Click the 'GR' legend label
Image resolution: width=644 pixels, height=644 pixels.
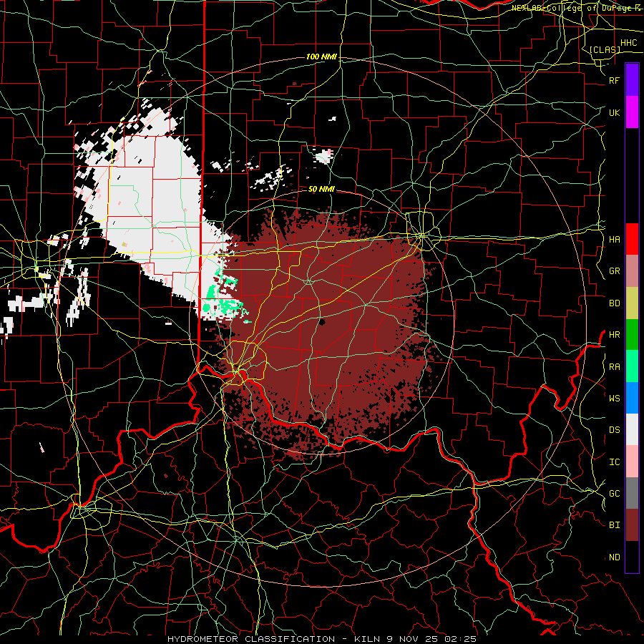[x=614, y=271]
